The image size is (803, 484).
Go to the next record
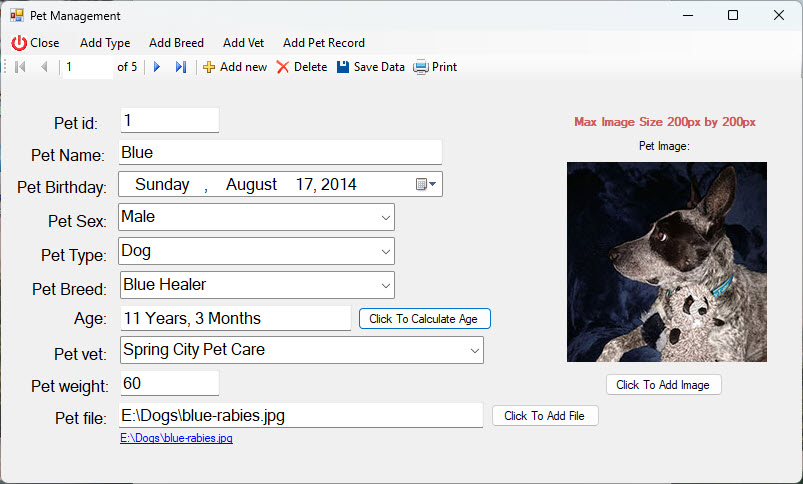coord(157,67)
